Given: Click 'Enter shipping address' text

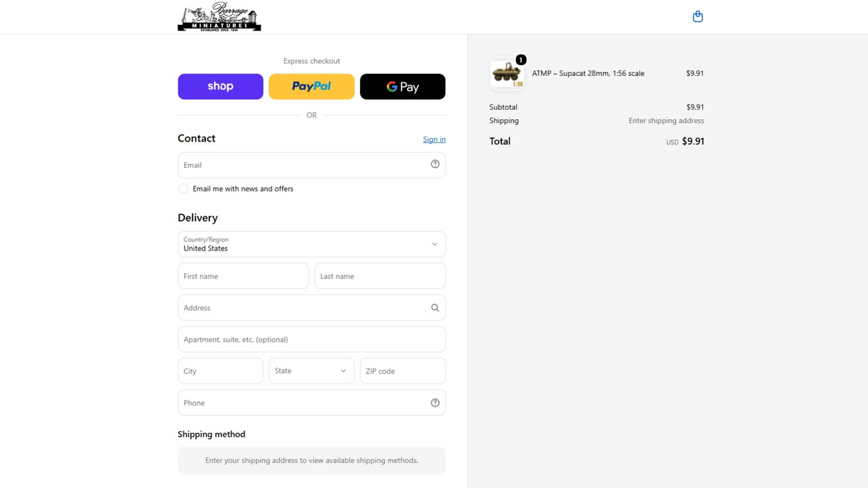Looking at the screenshot, I should [x=666, y=121].
